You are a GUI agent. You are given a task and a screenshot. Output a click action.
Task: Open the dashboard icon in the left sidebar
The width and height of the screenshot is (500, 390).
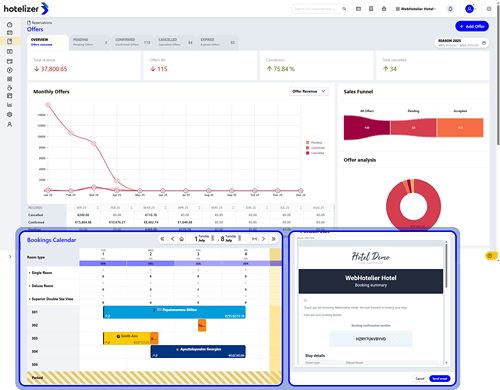point(10,25)
